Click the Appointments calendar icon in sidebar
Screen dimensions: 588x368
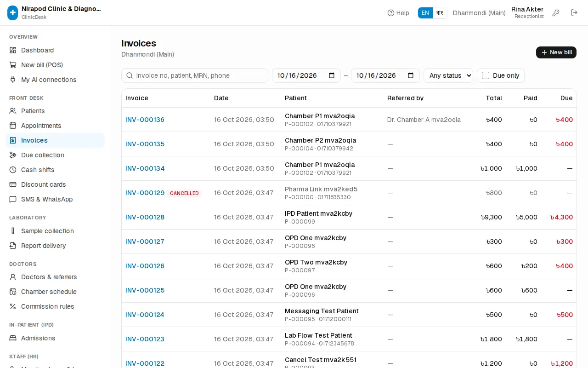[13, 126]
